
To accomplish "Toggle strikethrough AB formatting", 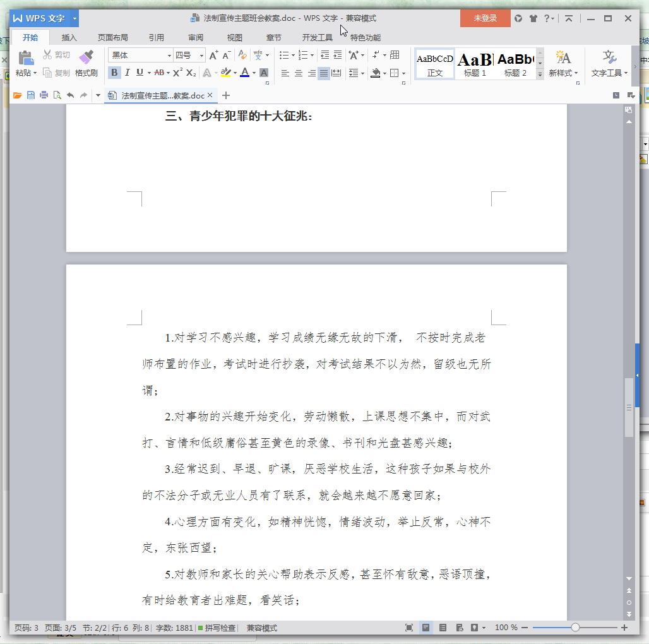I will (159, 73).
